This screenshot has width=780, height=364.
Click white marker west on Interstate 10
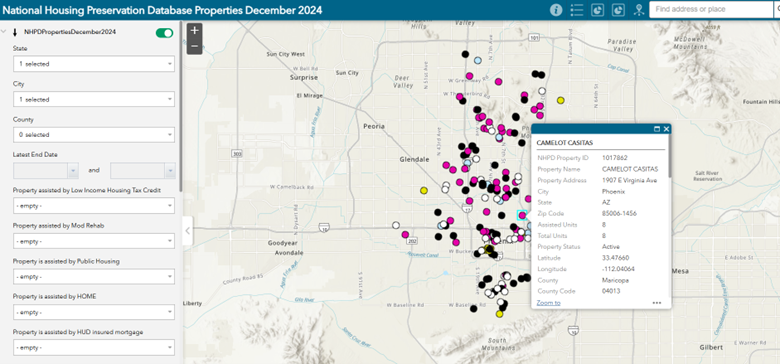click(396, 225)
